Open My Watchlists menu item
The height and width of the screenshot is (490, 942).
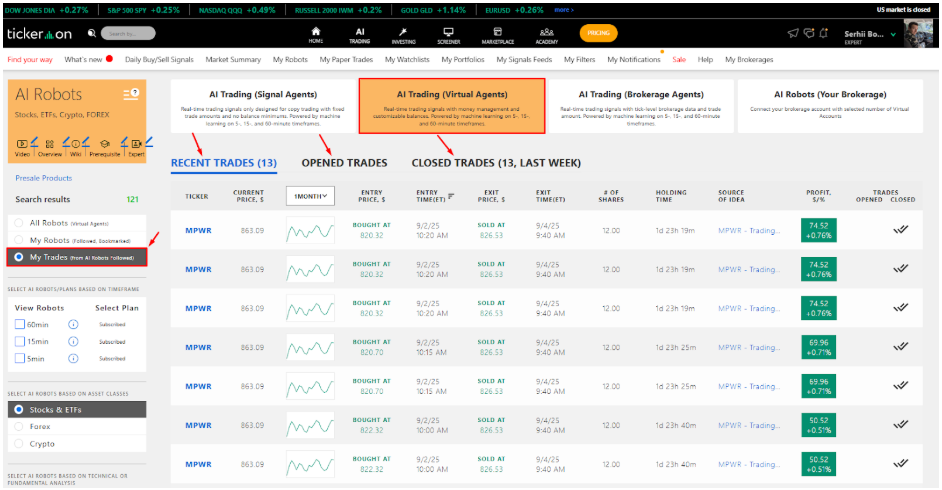pyautogui.click(x=407, y=59)
